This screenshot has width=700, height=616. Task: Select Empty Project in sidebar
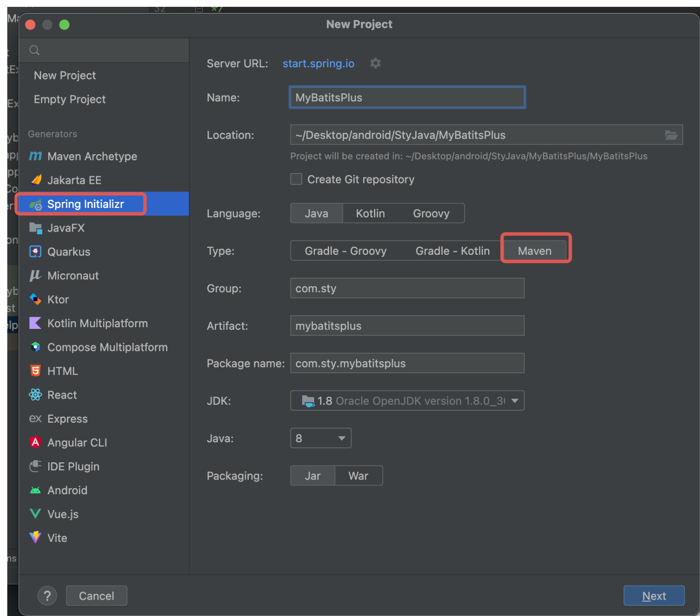(70, 99)
